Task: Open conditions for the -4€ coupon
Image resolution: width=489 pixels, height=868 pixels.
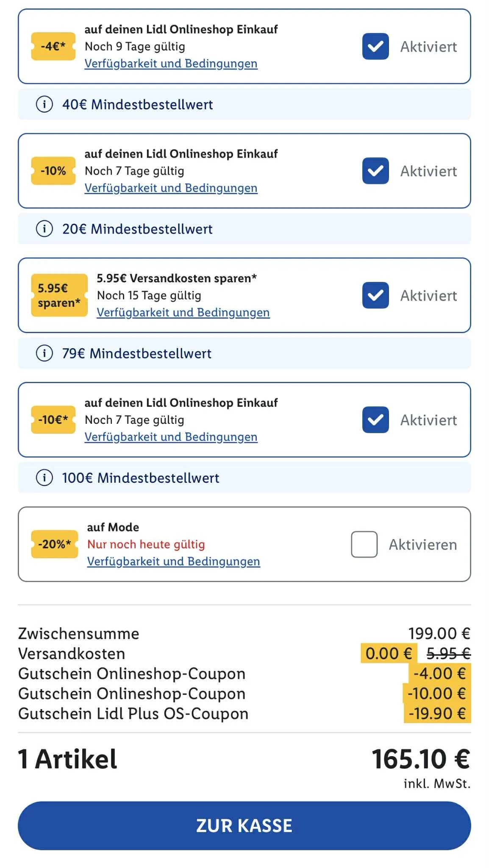Action: click(x=171, y=64)
